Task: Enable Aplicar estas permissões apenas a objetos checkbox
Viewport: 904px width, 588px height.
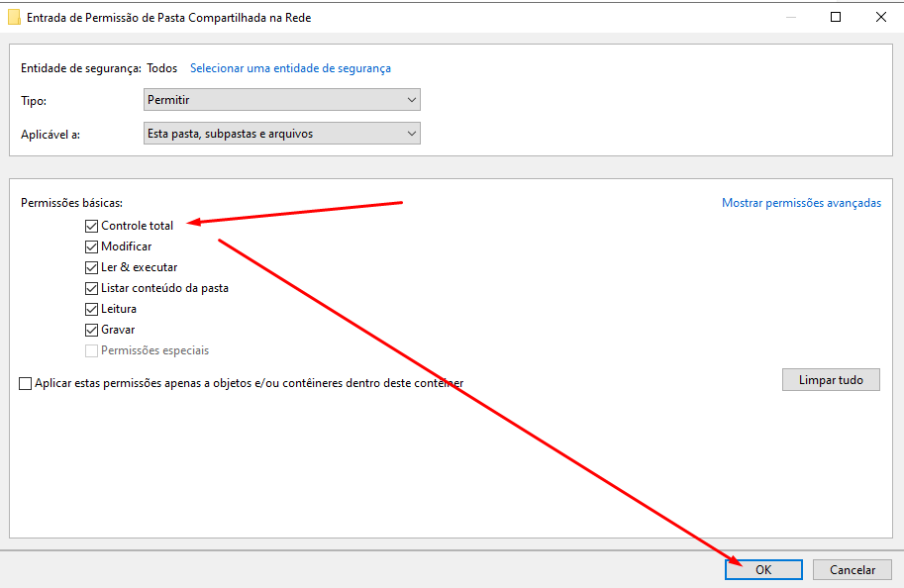Action: (x=26, y=383)
